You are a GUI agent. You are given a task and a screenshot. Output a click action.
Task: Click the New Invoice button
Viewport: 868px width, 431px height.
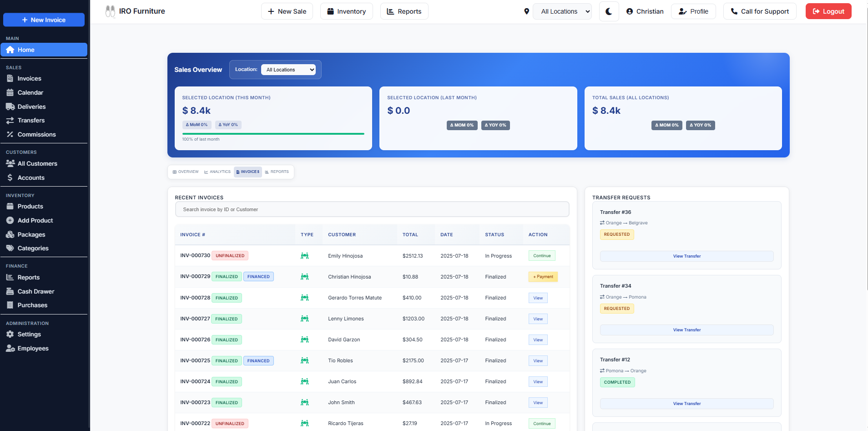click(44, 20)
